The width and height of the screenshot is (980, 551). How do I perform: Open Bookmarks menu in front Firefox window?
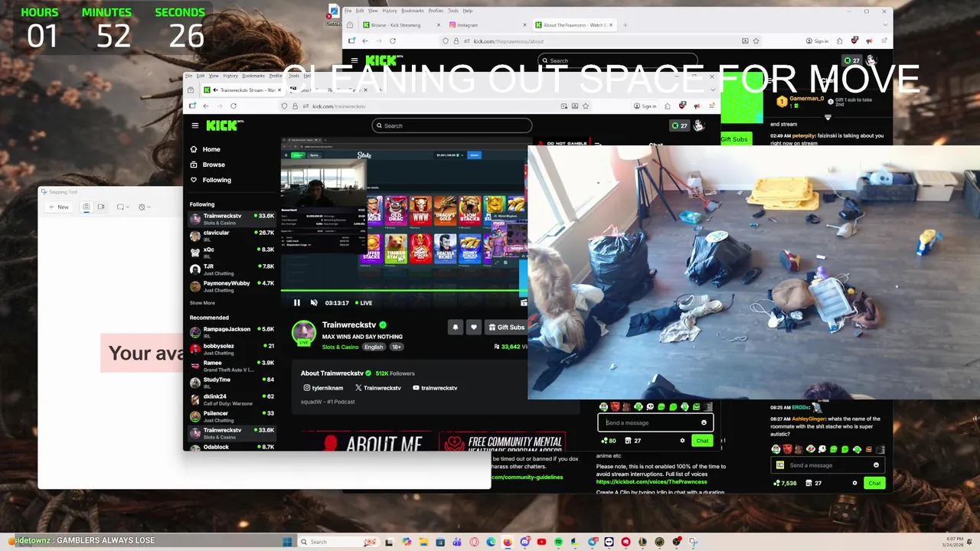pyautogui.click(x=253, y=76)
